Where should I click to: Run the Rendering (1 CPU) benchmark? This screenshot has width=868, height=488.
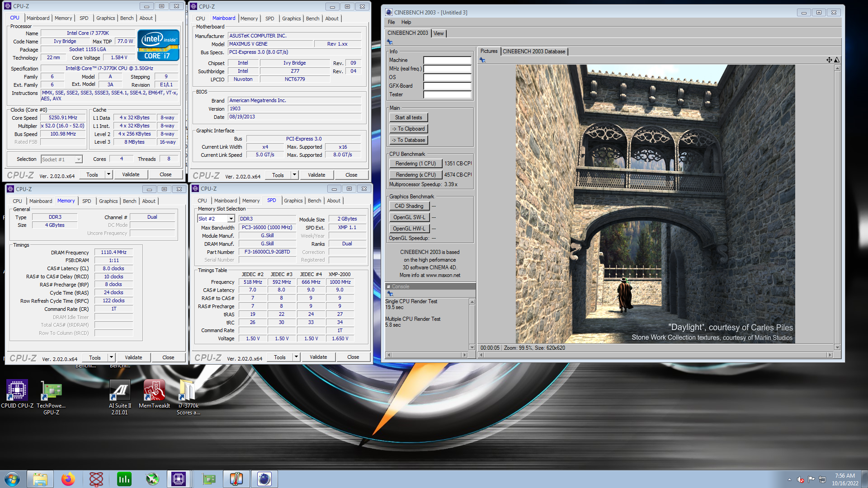point(415,164)
